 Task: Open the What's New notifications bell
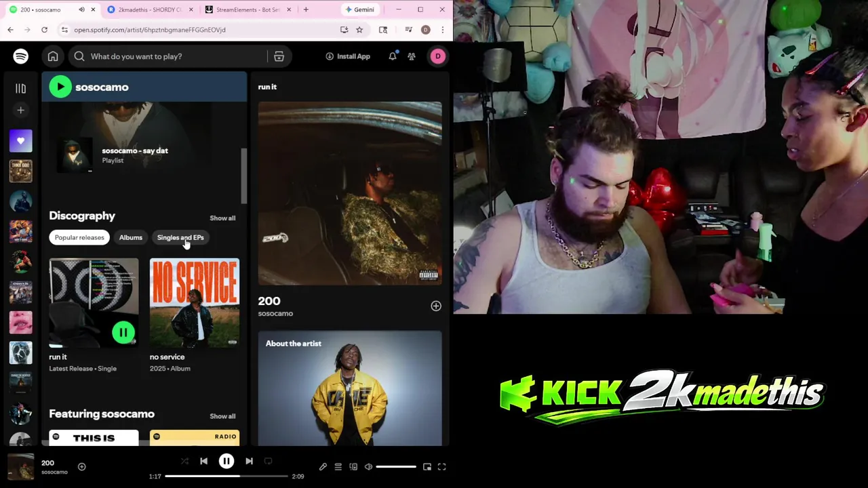point(392,56)
